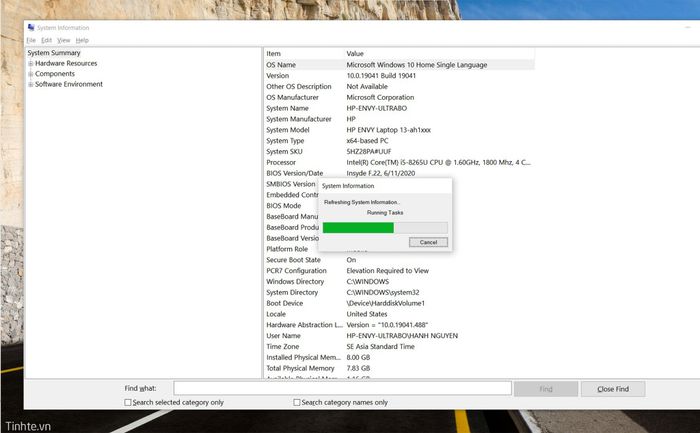Select the System Model row
This screenshot has height=433, width=700.
click(x=399, y=129)
